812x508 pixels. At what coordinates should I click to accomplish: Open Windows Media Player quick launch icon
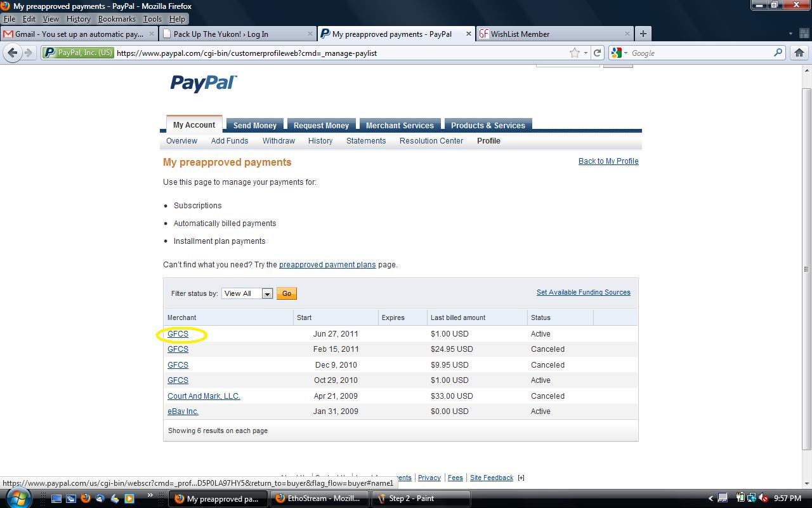129,498
